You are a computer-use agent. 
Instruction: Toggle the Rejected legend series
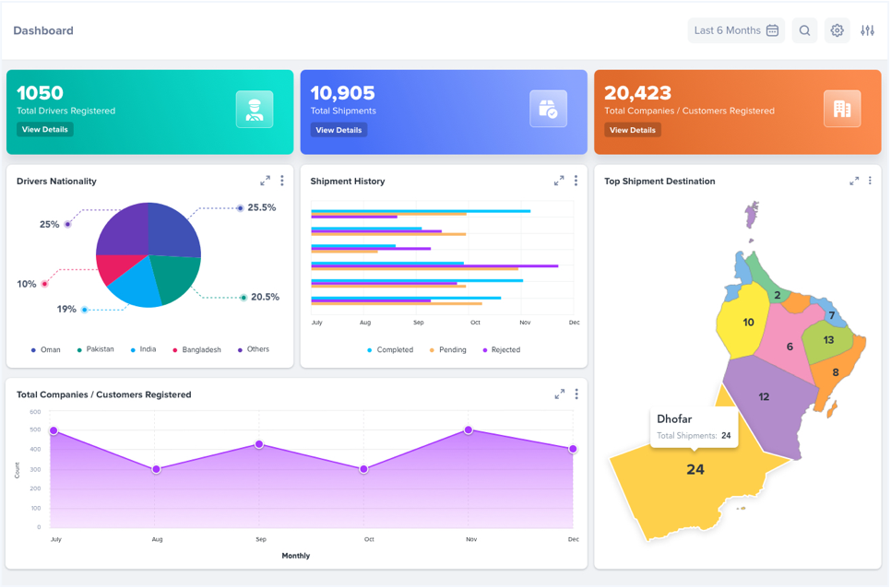(500, 350)
